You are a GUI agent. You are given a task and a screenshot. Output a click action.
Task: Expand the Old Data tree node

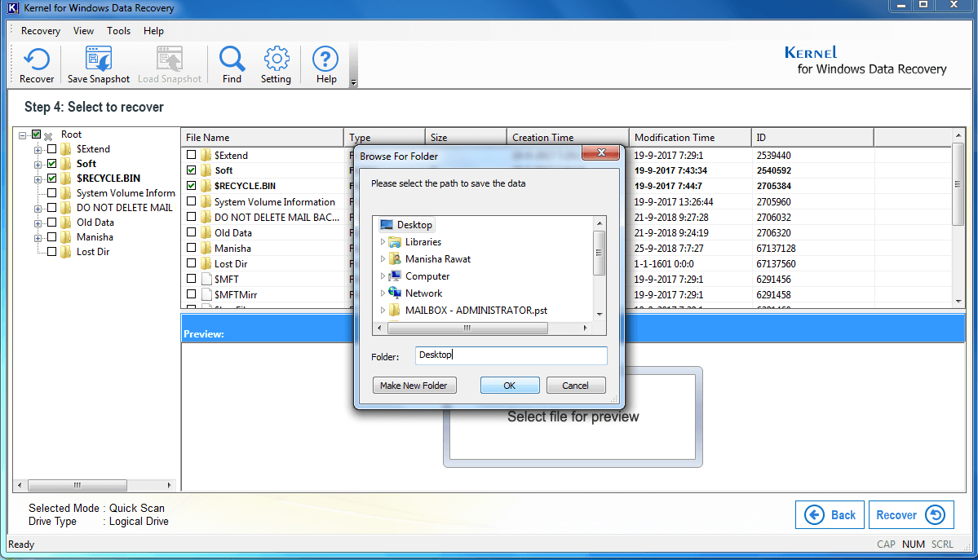[38, 223]
